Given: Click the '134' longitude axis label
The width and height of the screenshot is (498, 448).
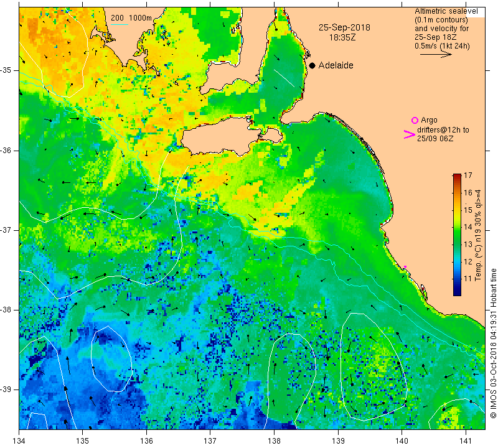Looking at the screenshot, I should click(x=19, y=441).
